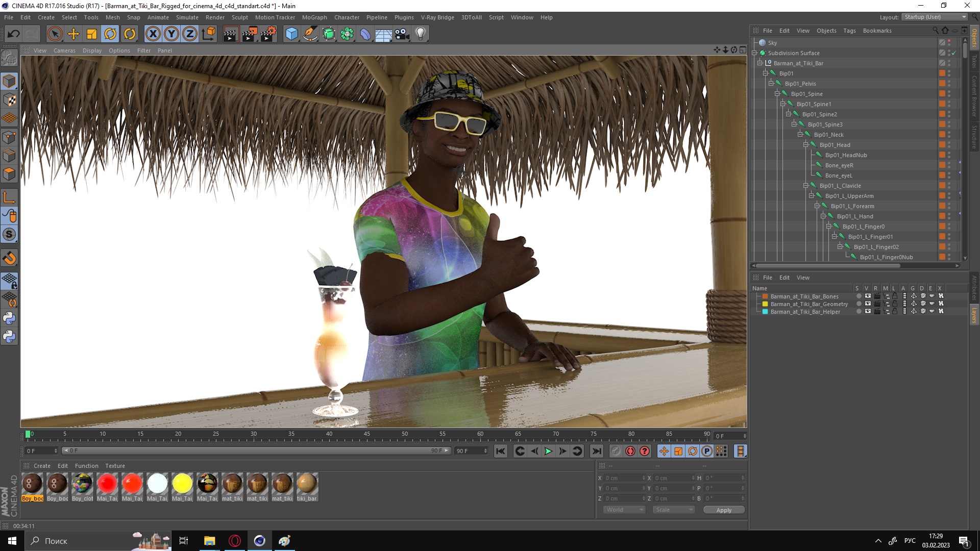Viewport: 980px width, 551px height.
Task: Open material manager Texture menu
Action: click(x=115, y=466)
